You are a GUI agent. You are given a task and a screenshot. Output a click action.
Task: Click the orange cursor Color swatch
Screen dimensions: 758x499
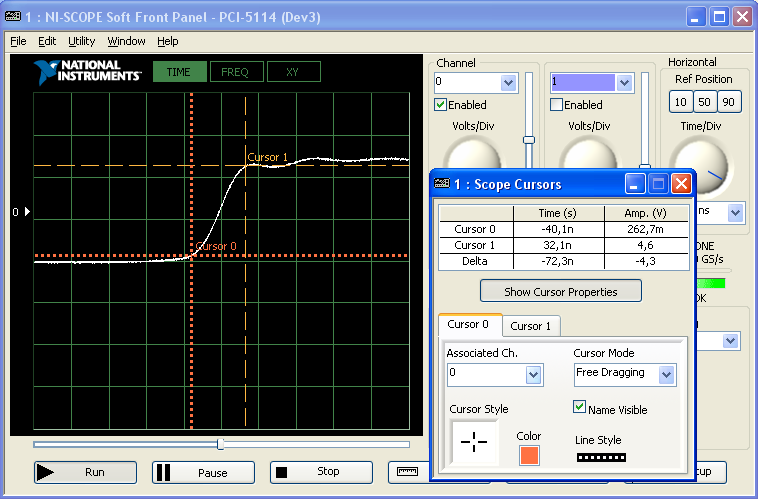tap(529, 455)
